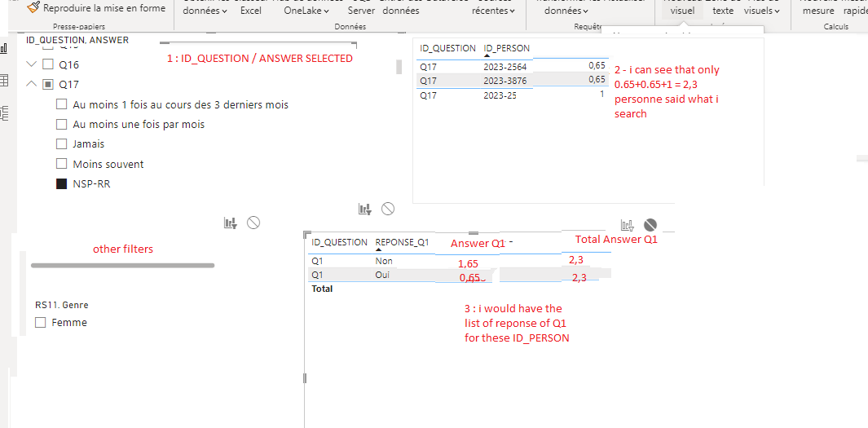Click the 'NSP-RR' answer label

91,183
